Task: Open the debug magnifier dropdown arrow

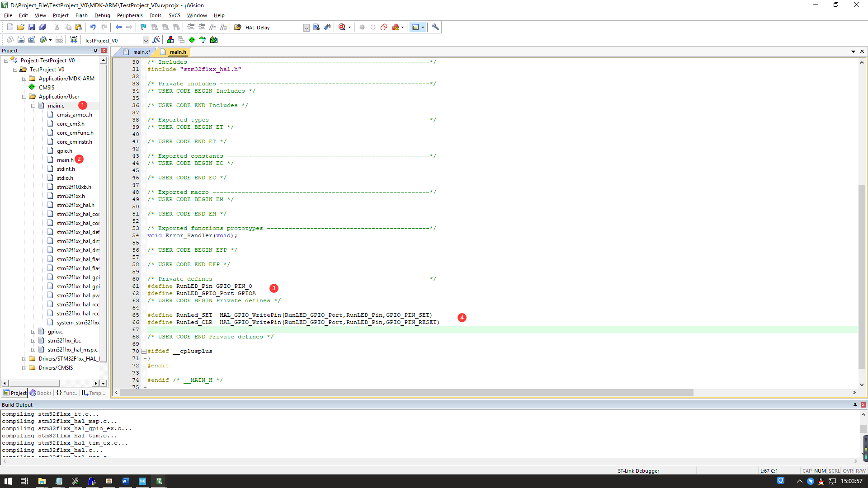Action: pos(349,27)
